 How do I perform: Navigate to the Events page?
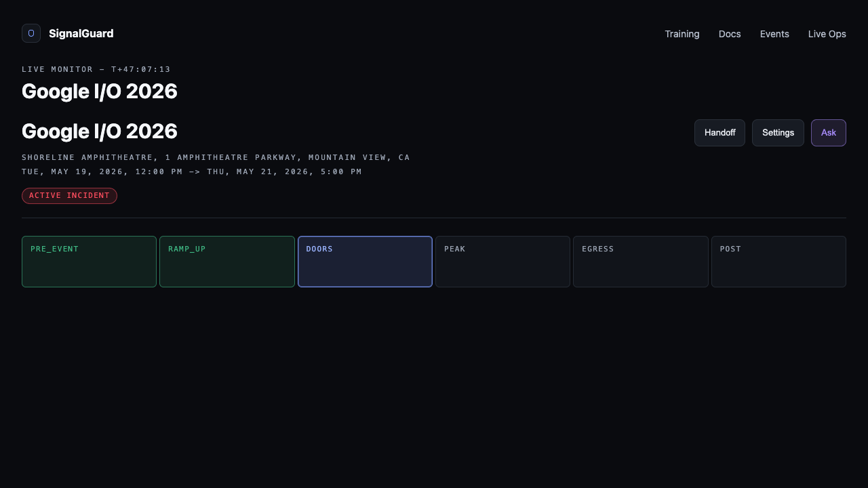(x=774, y=34)
